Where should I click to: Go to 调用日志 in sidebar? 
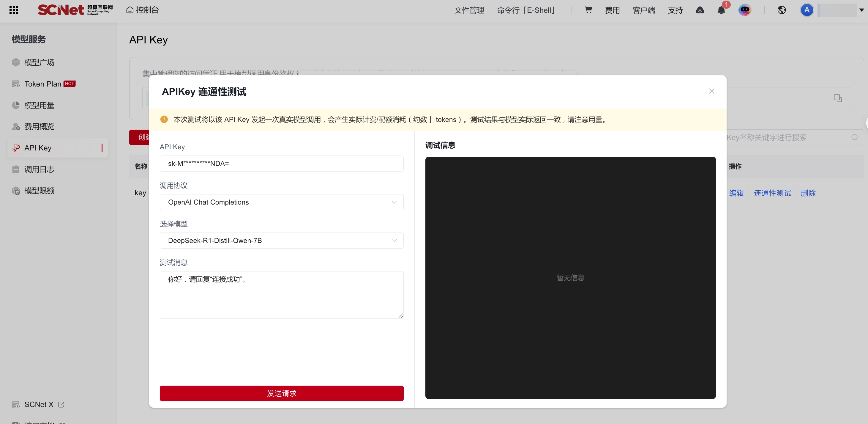pos(57,169)
